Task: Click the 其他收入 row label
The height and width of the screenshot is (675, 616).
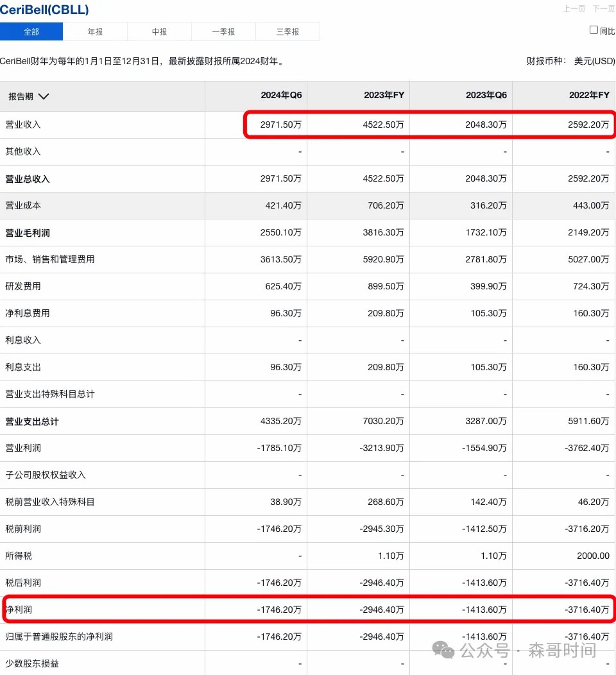Action: [23, 151]
